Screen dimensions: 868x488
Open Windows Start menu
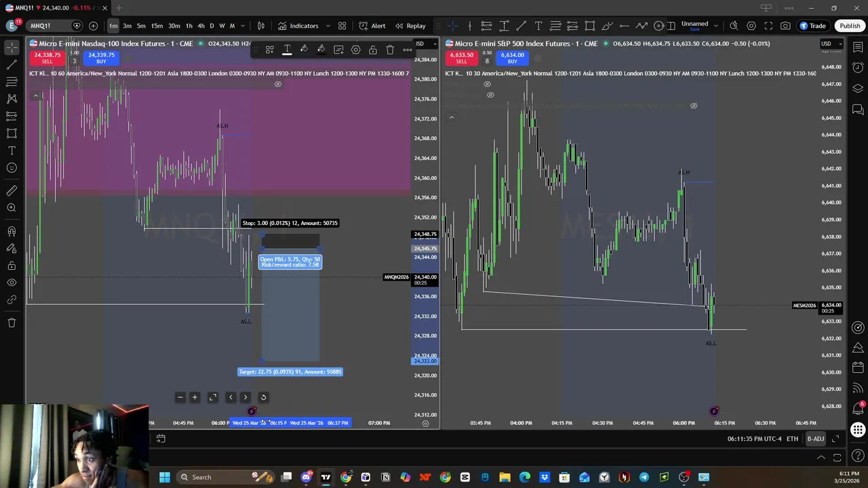click(164, 477)
